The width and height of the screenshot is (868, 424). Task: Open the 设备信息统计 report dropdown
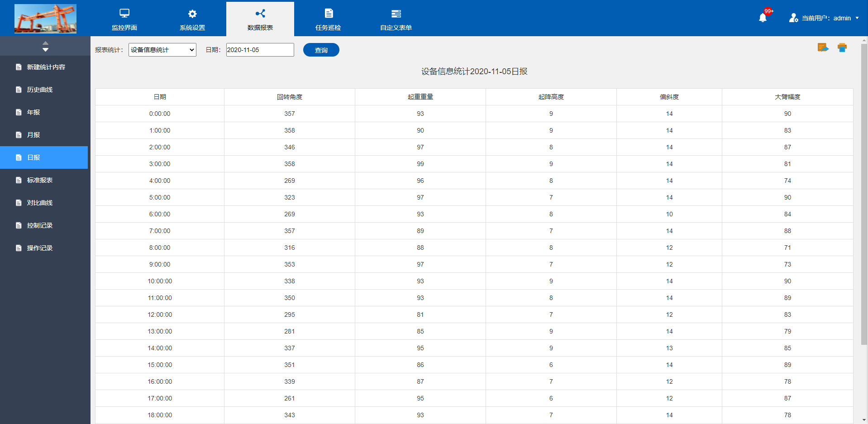(x=162, y=50)
